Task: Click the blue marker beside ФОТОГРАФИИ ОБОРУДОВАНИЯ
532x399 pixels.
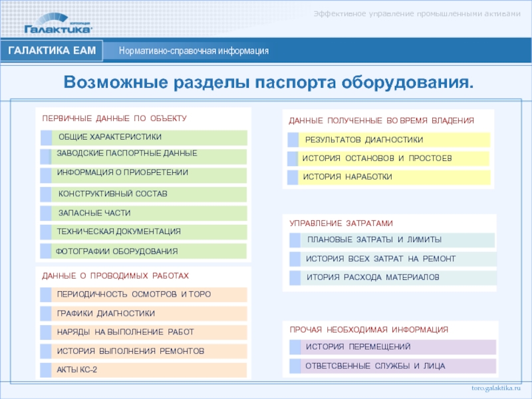Action: click(x=45, y=251)
